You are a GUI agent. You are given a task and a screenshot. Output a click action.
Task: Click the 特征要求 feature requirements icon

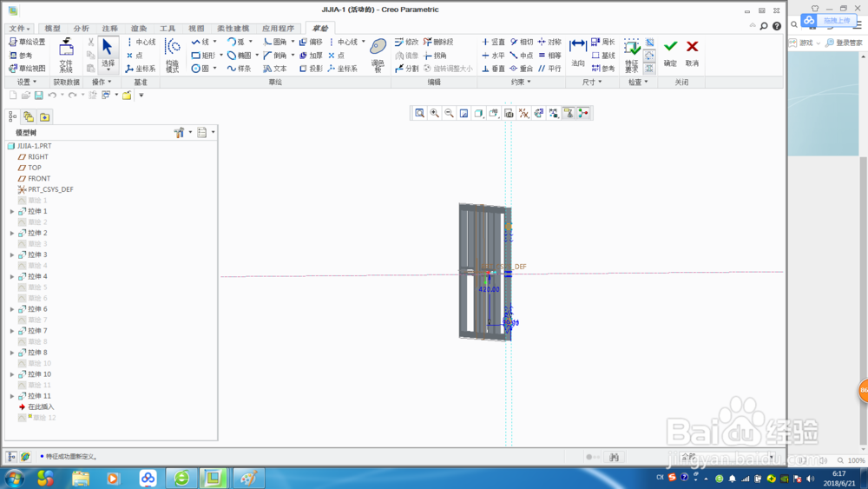[x=632, y=56]
